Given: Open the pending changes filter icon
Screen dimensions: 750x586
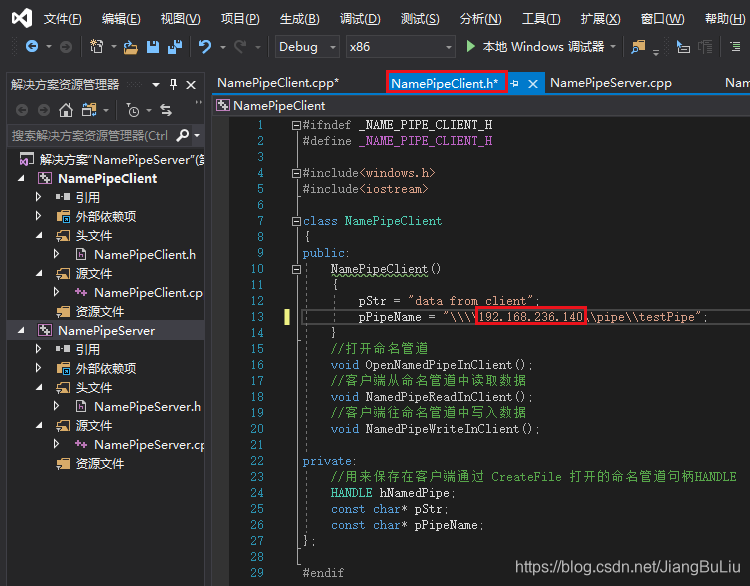Looking at the screenshot, I should [133, 111].
